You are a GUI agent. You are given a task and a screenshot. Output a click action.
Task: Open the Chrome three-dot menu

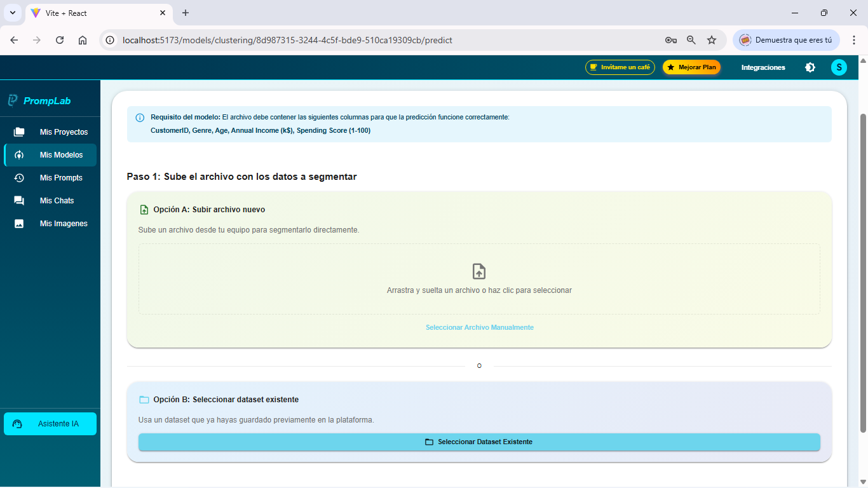[x=854, y=40]
